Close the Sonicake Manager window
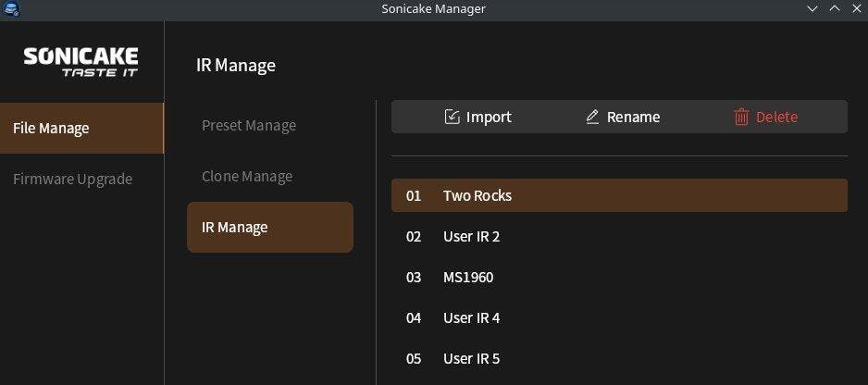The height and width of the screenshot is (385, 868). click(x=856, y=8)
